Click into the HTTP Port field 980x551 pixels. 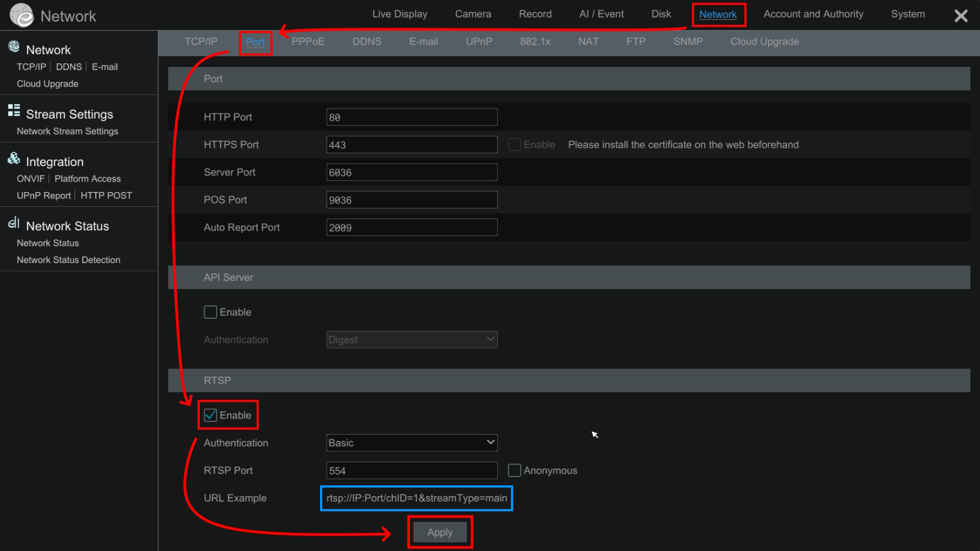(412, 117)
